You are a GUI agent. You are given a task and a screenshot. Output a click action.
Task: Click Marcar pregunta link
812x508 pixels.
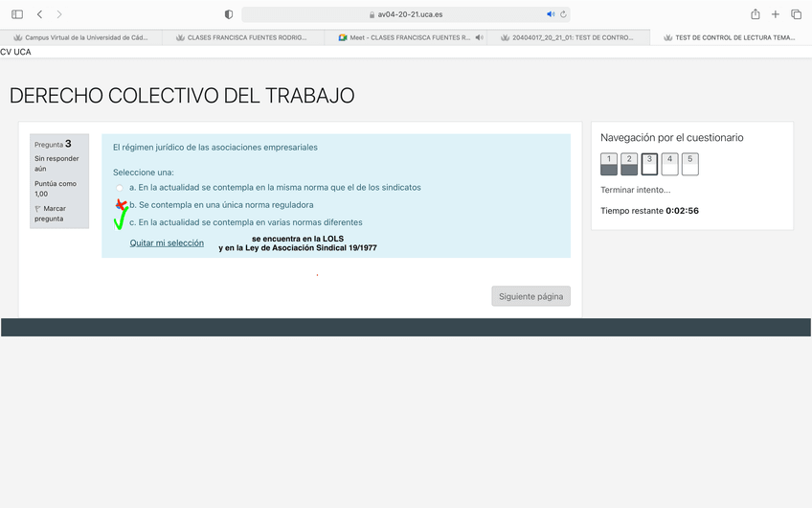pyautogui.click(x=50, y=214)
